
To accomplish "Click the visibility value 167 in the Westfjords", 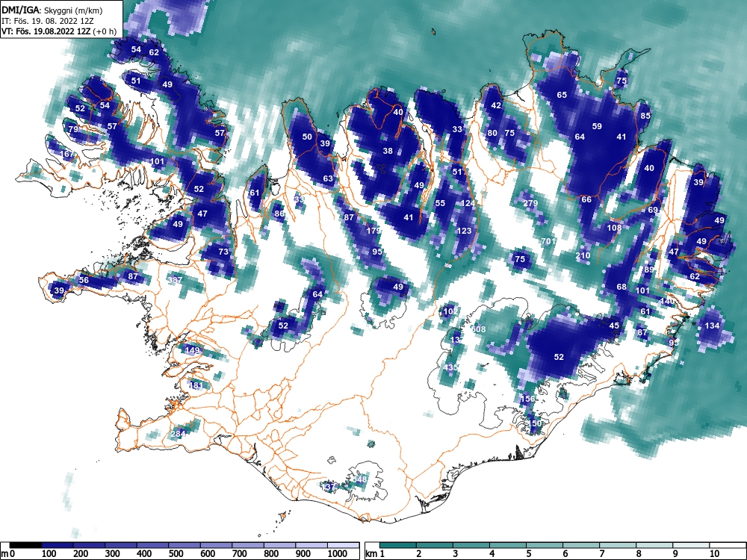I will click(66, 154).
